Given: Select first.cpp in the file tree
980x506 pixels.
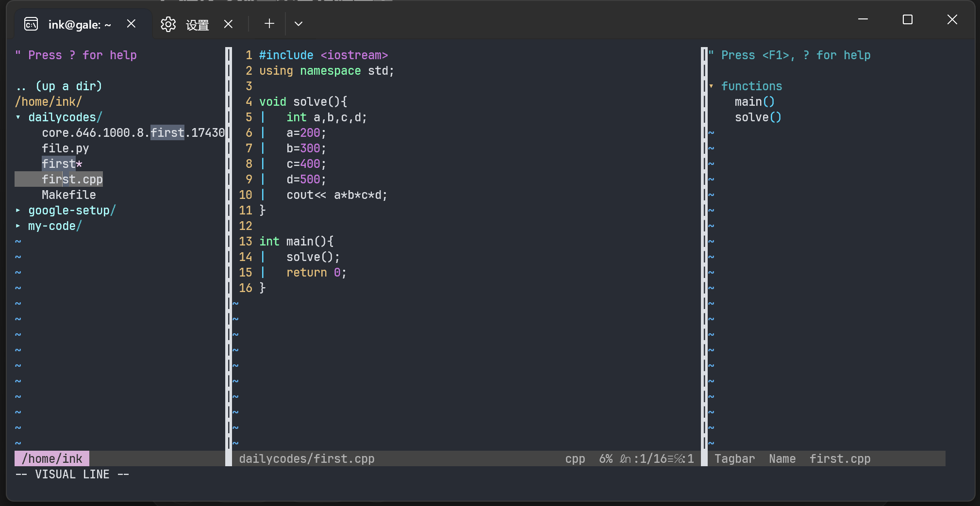Looking at the screenshot, I should [x=72, y=180].
